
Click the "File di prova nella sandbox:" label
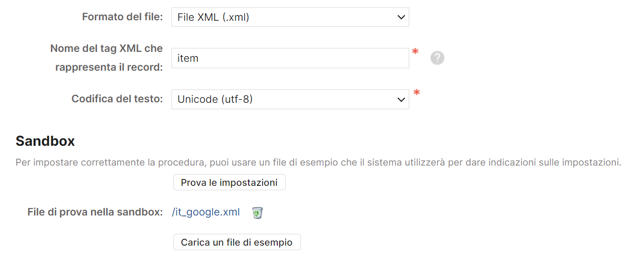coord(95,213)
